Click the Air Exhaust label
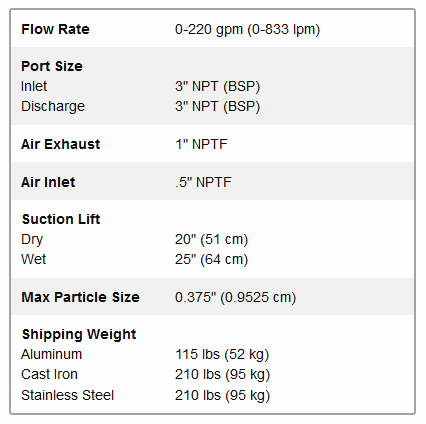This screenshot has width=426, height=424. (x=61, y=144)
